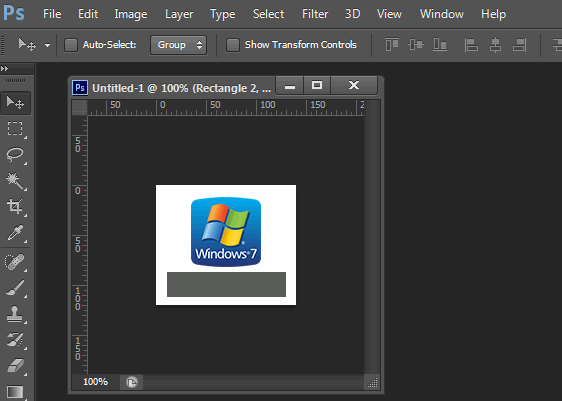
Task: Select the Crop tool
Action: [15, 206]
